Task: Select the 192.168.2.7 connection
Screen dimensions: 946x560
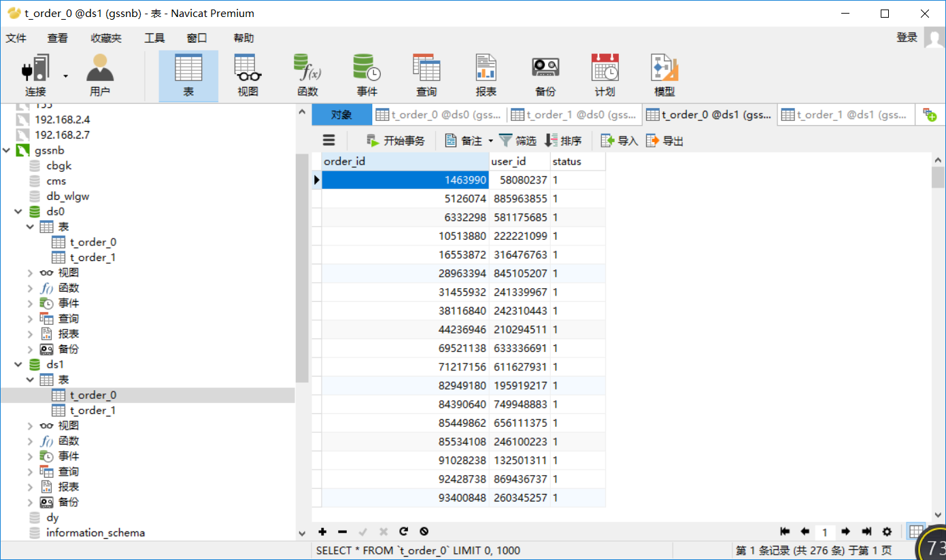Action: point(62,135)
